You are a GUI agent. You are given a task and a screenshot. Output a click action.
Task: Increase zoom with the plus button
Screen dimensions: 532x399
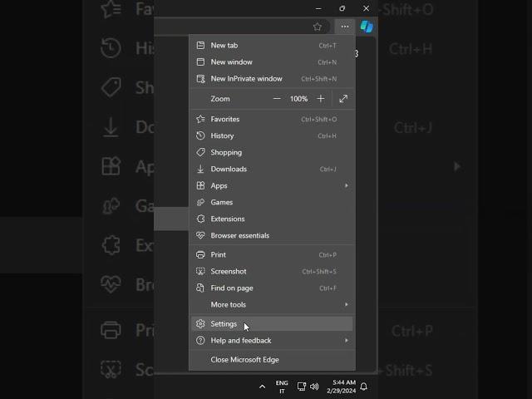point(321,99)
